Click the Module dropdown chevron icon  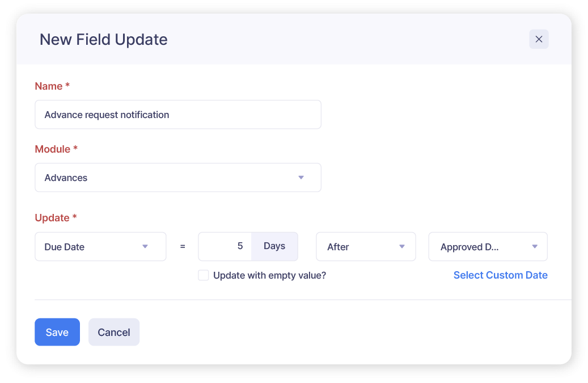[301, 178]
